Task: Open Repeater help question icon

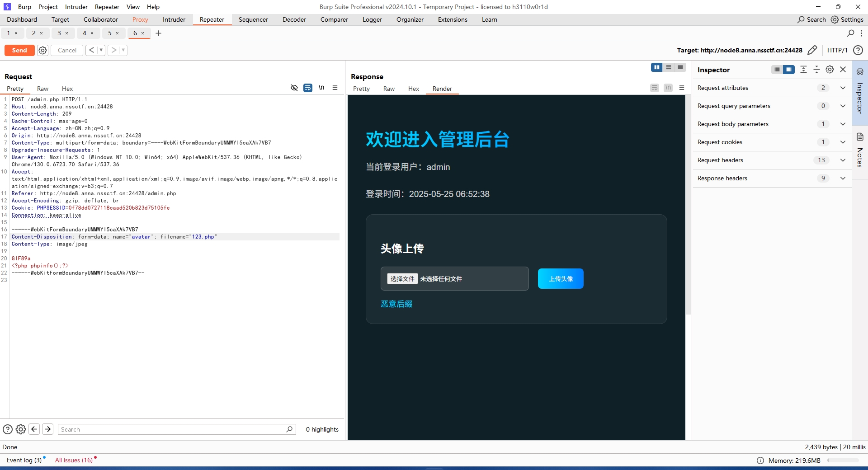Action: pyautogui.click(x=858, y=50)
